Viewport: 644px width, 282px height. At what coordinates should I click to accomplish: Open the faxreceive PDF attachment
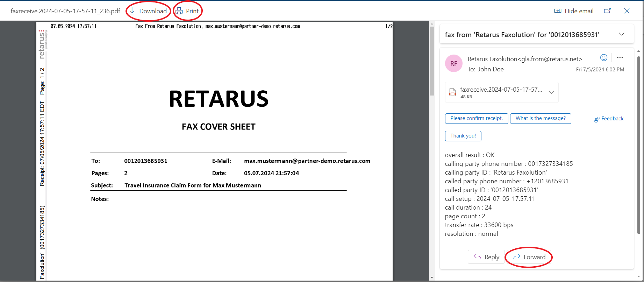[x=496, y=92]
